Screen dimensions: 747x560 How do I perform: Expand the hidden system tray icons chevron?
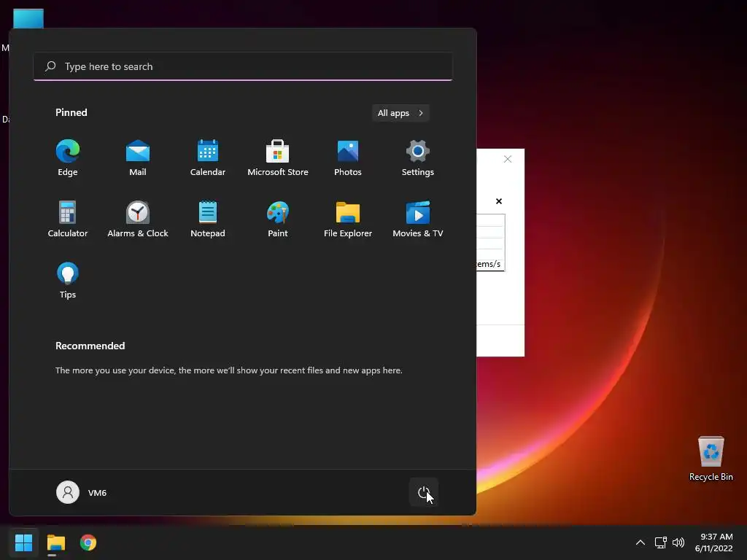point(640,542)
